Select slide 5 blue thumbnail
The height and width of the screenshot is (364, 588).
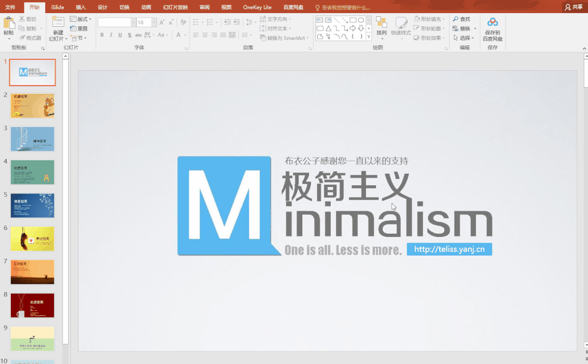tap(33, 205)
